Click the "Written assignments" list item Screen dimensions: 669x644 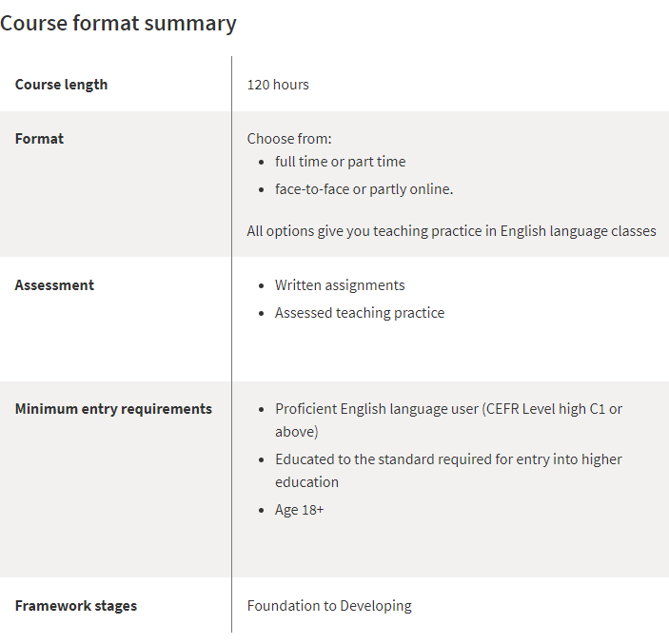(340, 285)
